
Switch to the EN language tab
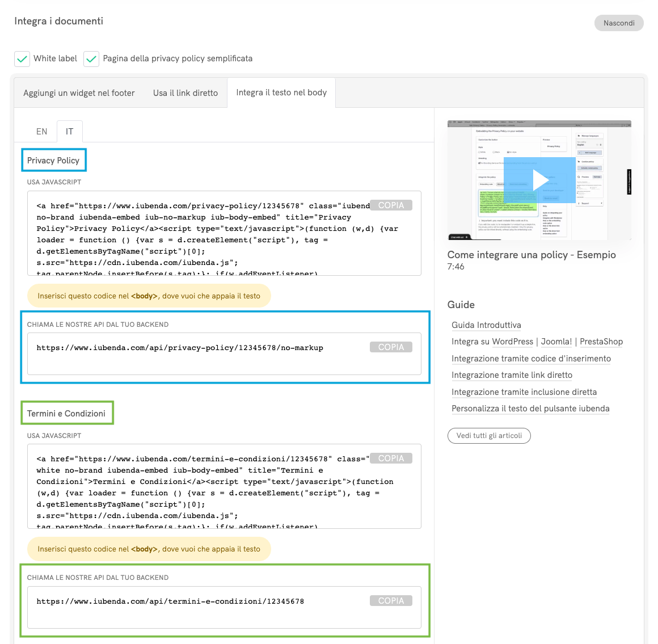pos(41,132)
